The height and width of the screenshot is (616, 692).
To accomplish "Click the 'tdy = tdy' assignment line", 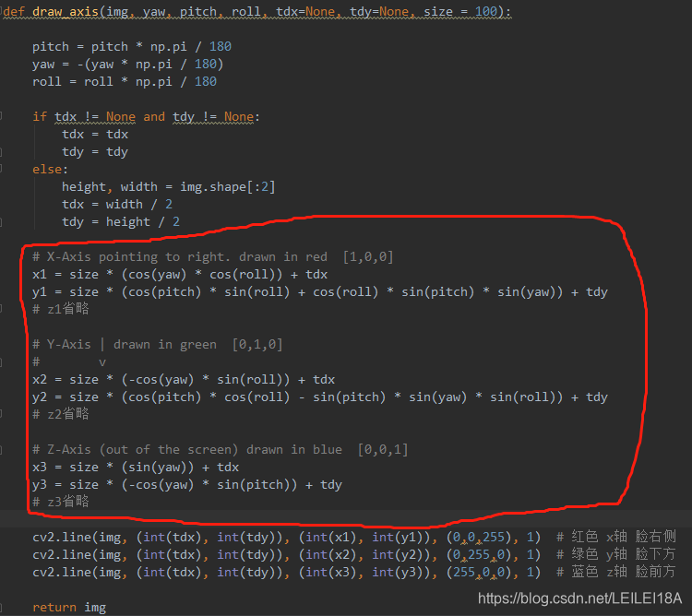I will (95, 152).
